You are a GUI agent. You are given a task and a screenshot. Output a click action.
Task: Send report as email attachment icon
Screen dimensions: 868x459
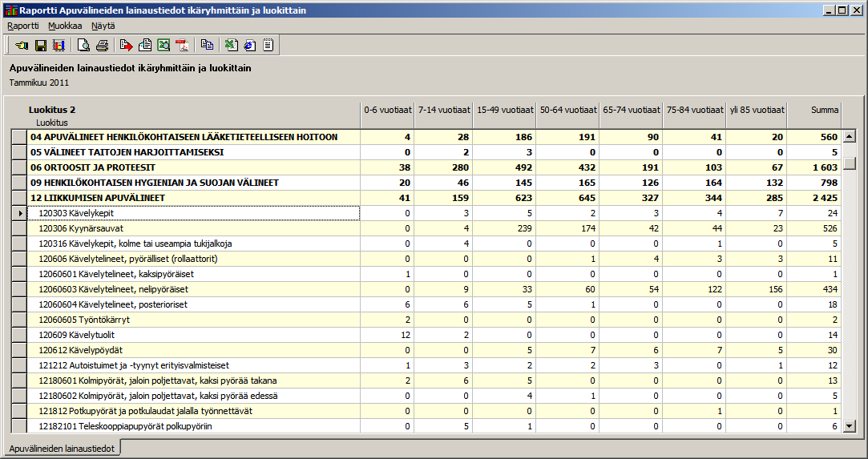[x=145, y=46]
